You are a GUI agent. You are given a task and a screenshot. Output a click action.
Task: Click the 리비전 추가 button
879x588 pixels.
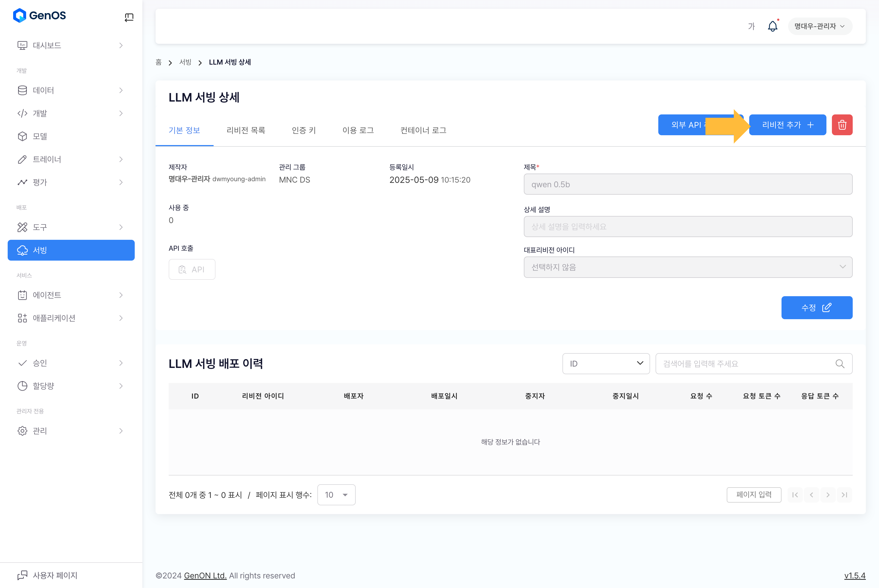tap(788, 125)
